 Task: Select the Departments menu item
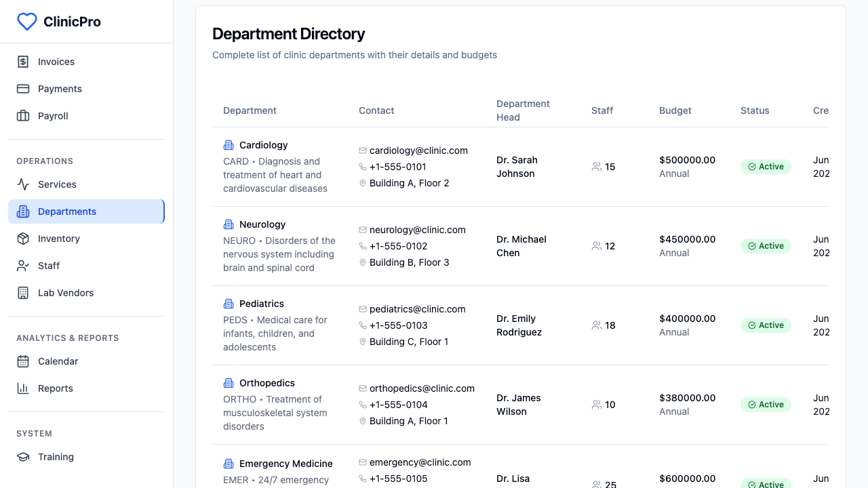86,211
